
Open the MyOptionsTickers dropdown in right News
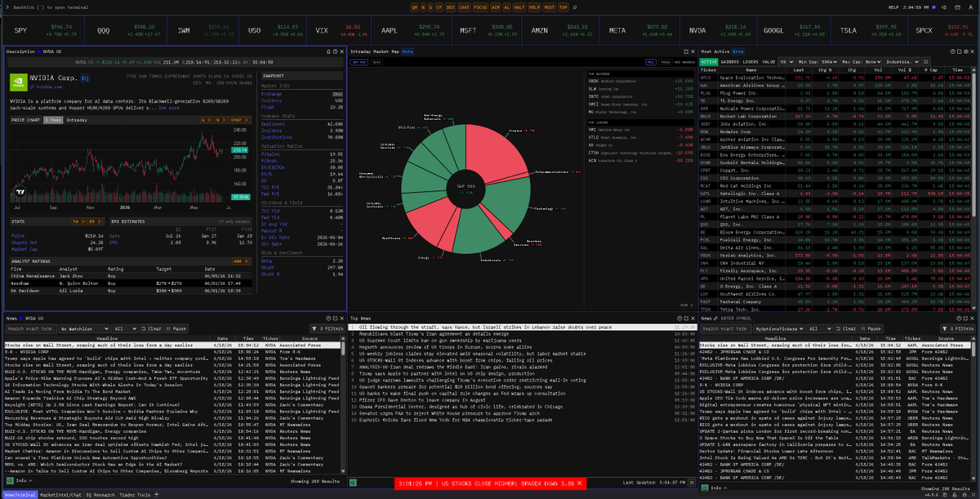tap(778, 328)
